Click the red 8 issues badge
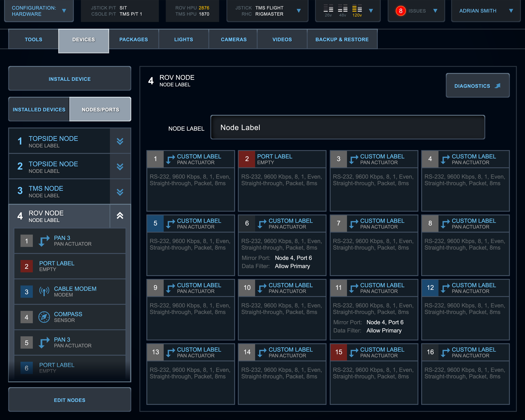Image resolution: width=525 pixels, height=420 pixels. pos(401,11)
